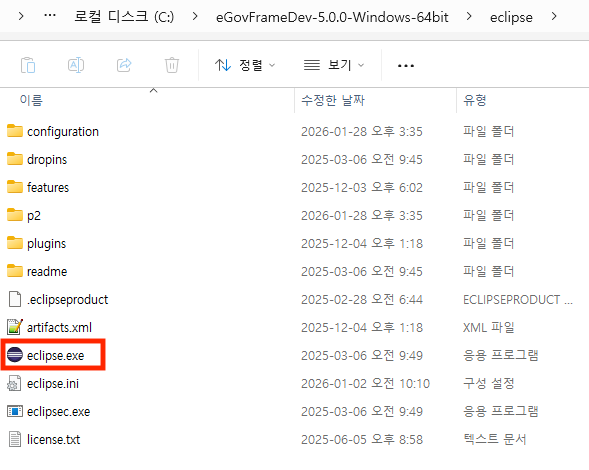Select the p2 folder icon
589x470 pixels.
pyautogui.click(x=15, y=215)
